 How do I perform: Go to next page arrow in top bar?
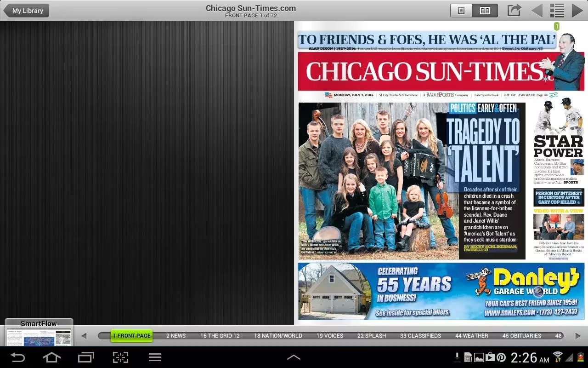click(577, 11)
